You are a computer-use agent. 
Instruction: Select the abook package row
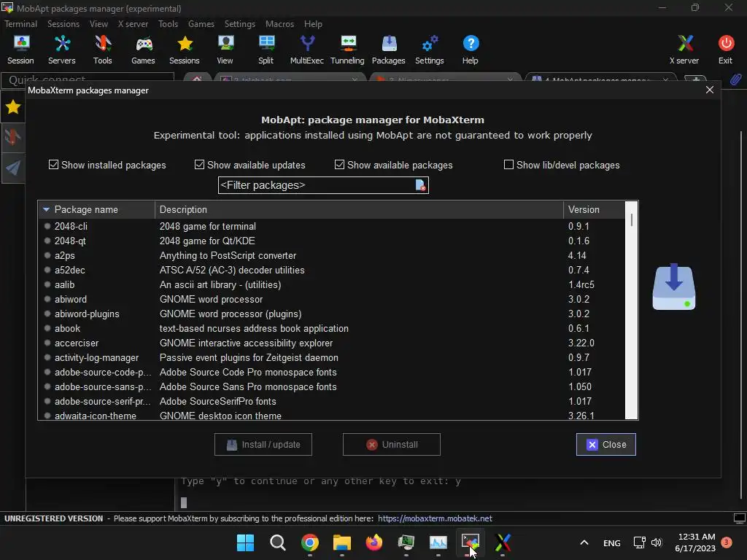[331, 329]
